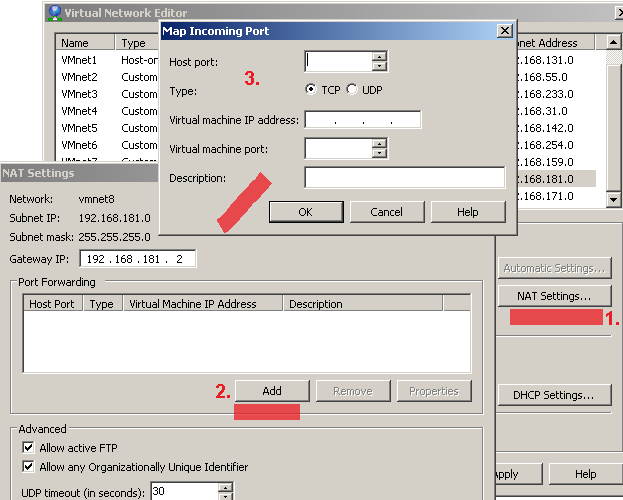The image size is (623, 500).
Task: Click the Subnet mask value 255.255.255.0
Action: (x=114, y=237)
